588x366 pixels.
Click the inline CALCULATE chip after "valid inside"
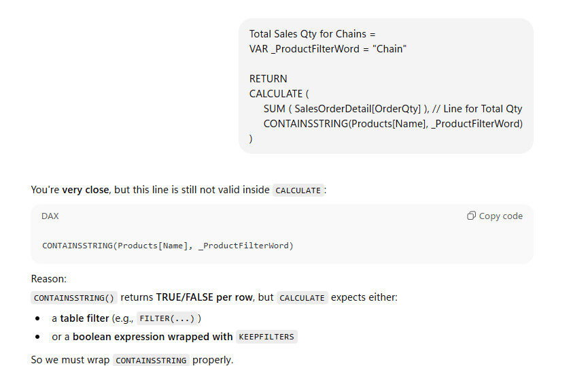click(x=298, y=190)
